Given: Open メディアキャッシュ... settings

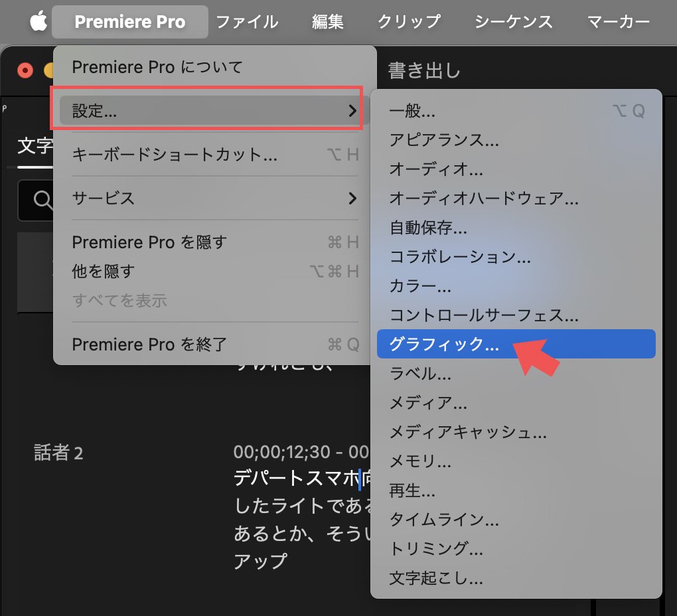Looking at the screenshot, I should tap(516, 431).
